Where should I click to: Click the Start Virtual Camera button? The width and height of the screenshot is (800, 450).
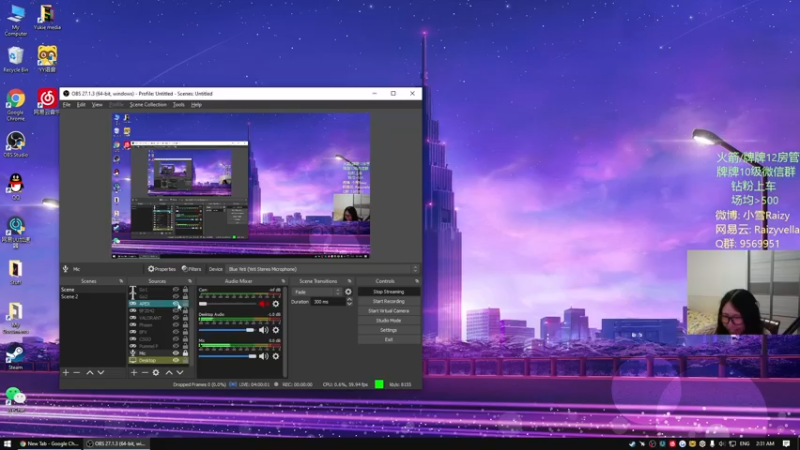point(389,311)
